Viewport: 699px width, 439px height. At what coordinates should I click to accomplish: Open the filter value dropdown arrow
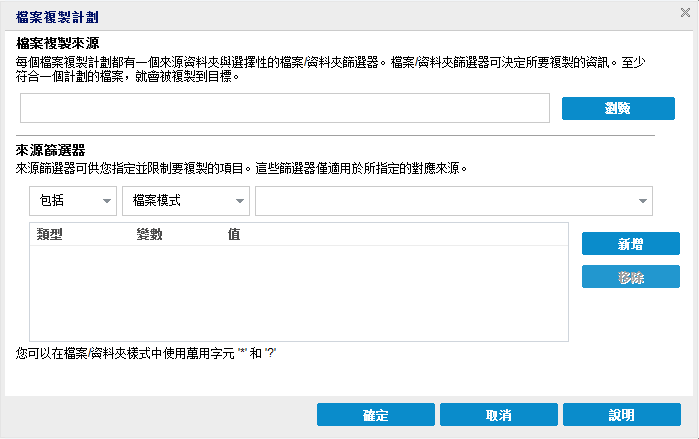(x=644, y=201)
